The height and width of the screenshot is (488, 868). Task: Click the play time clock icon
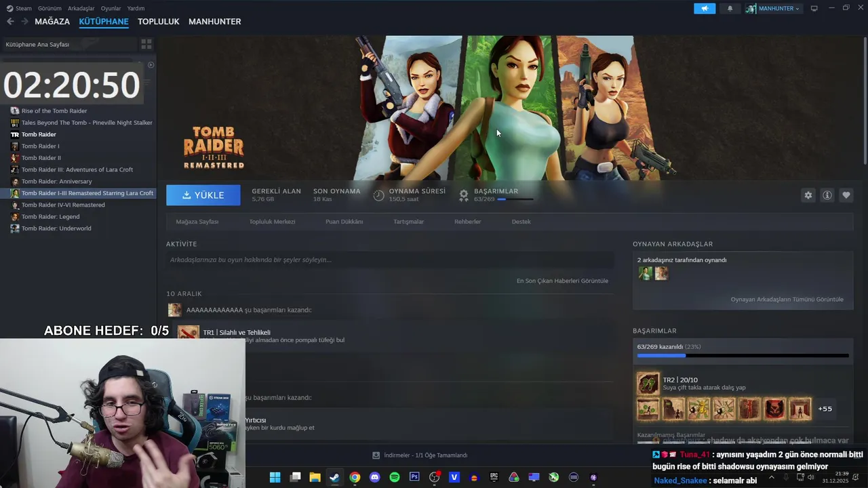[378, 195]
